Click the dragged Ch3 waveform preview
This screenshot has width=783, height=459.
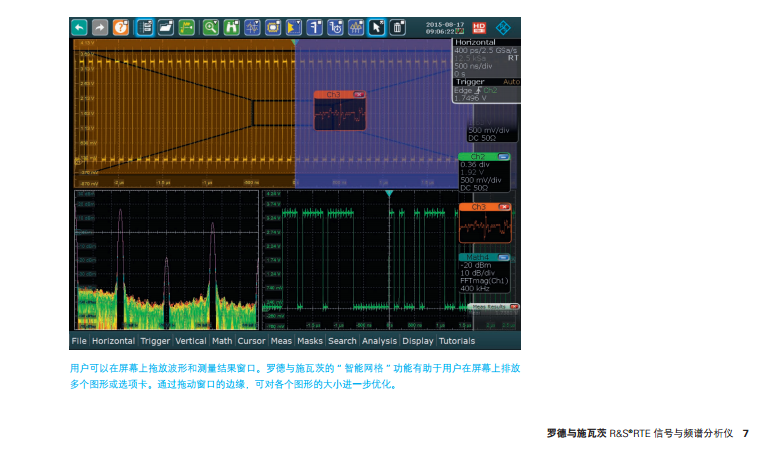point(340,114)
